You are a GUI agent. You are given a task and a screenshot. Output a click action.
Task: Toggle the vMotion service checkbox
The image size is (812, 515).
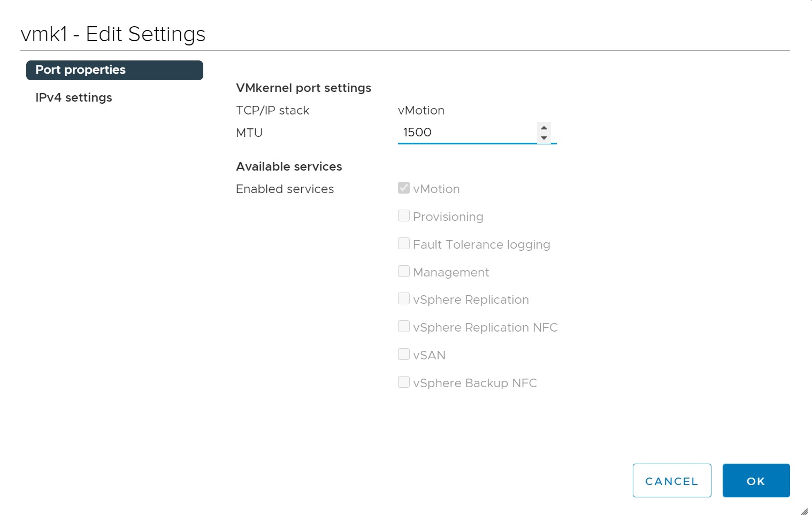tap(404, 188)
